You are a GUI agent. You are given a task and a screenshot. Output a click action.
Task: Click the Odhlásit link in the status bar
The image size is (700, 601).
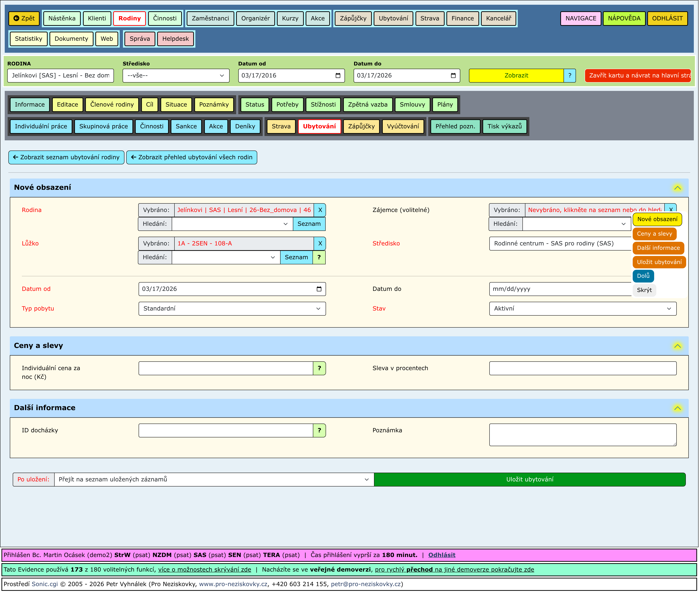(x=442, y=555)
